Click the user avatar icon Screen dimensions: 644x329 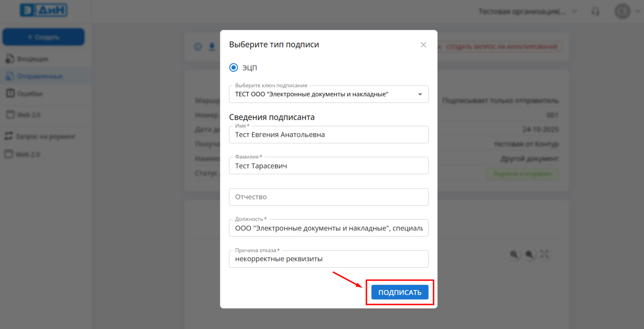click(622, 11)
